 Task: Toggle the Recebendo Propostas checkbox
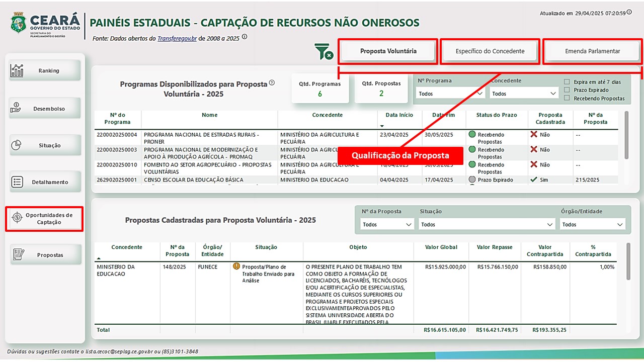[567, 98]
